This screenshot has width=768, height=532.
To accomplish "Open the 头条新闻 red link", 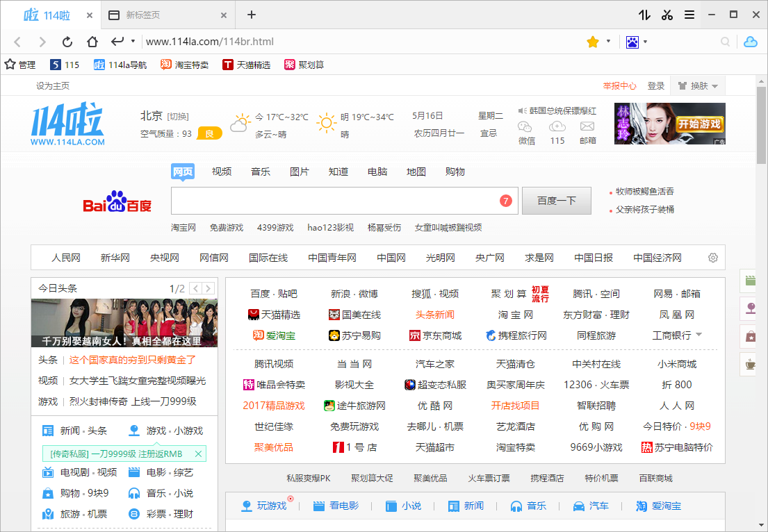I will (x=435, y=315).
